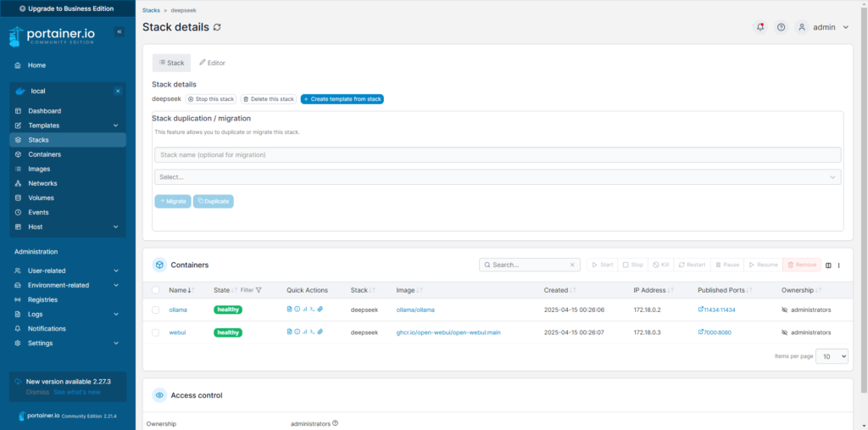Click See what's new link
This screenshot has height=430, width=868.
(77, 393)
